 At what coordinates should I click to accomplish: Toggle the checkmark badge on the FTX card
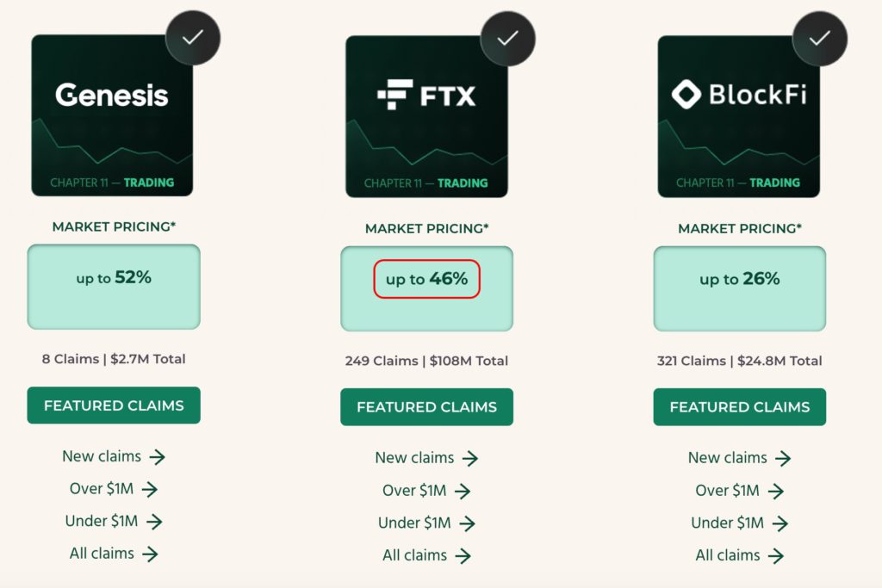tap(506, 38)
